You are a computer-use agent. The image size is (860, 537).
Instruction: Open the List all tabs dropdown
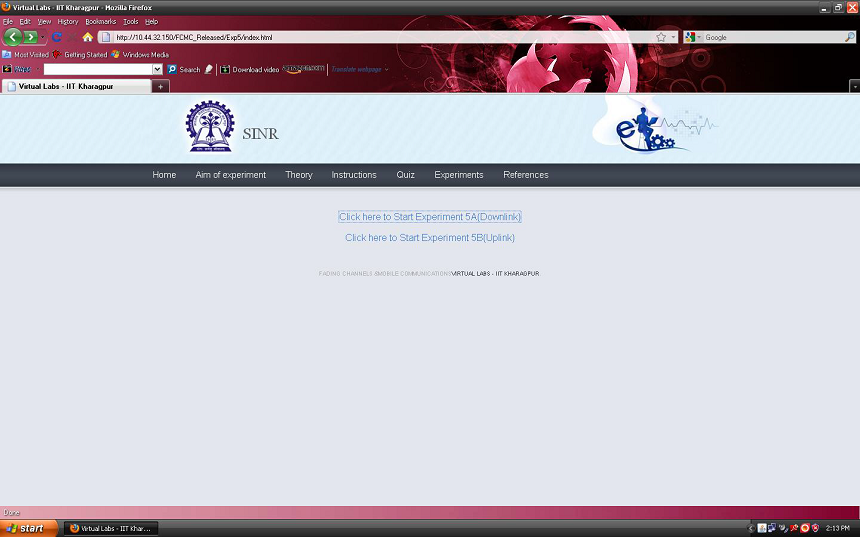(x=854, y=87)
